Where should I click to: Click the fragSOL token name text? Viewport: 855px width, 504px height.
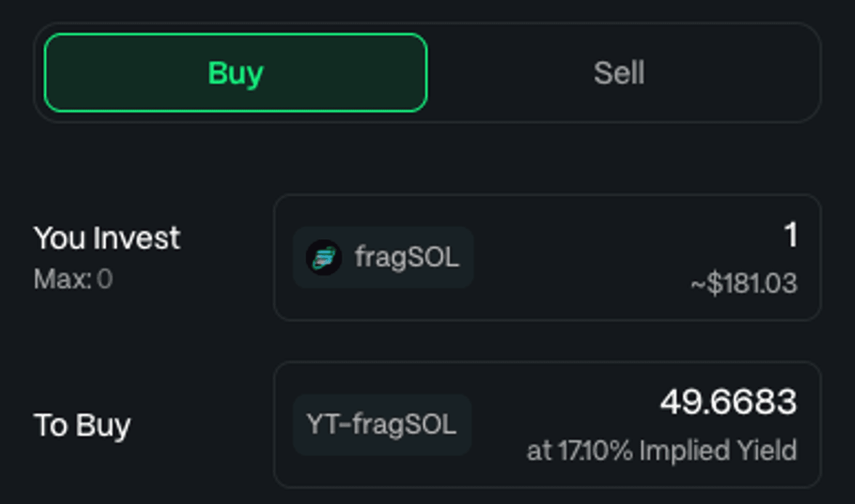pos(407,258)
